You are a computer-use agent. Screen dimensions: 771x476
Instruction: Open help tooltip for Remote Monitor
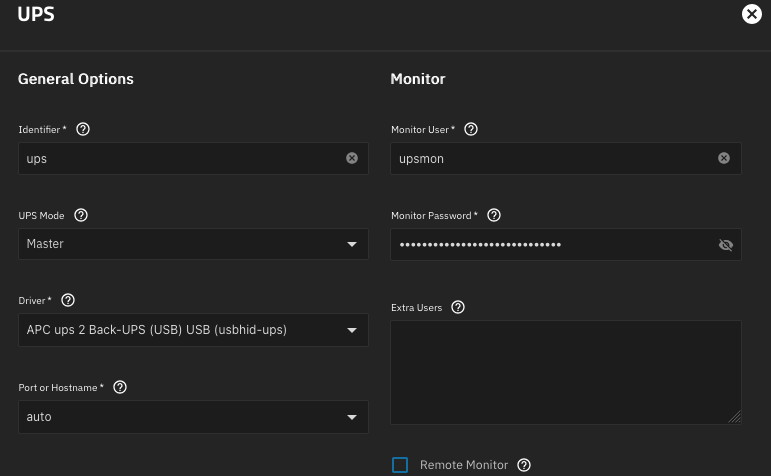(x=523, y=465)
